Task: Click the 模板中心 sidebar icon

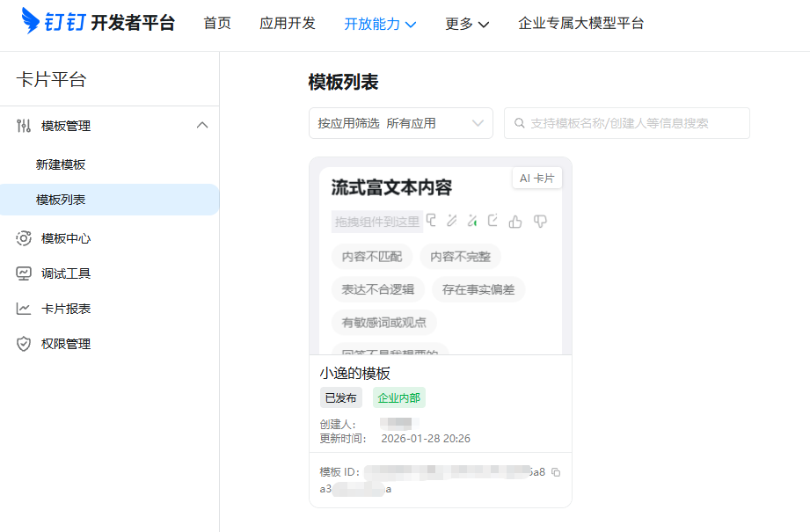Action: [24, 238]
